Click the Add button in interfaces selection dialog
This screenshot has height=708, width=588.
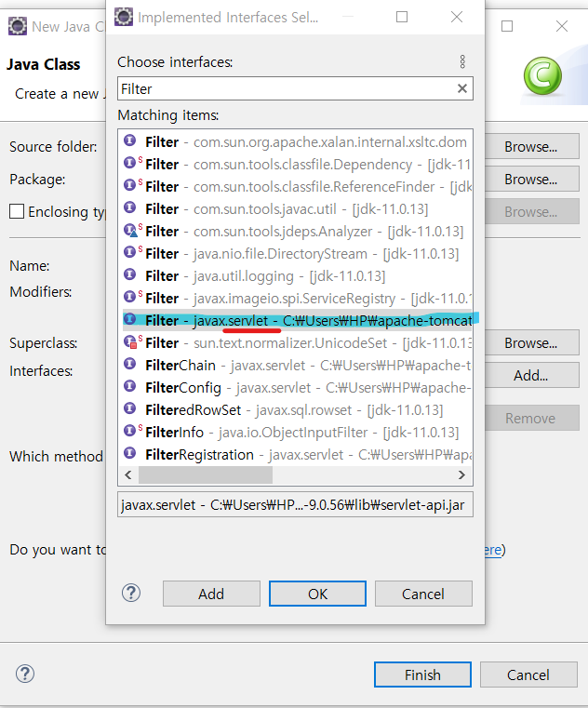pyautogui.click(x=211, y=594)
